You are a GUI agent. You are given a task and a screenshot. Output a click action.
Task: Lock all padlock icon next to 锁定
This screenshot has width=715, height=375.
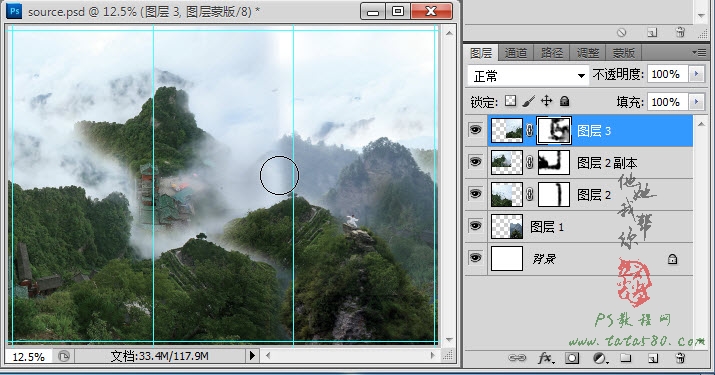point(565,101)
